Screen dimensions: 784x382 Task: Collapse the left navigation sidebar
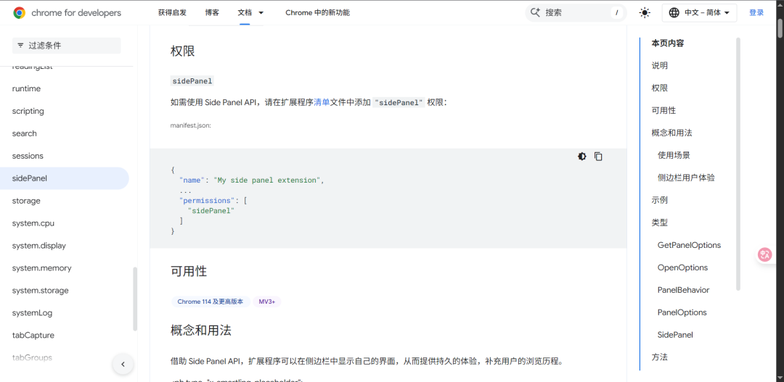pyautogui.click(x=123, y=364)
